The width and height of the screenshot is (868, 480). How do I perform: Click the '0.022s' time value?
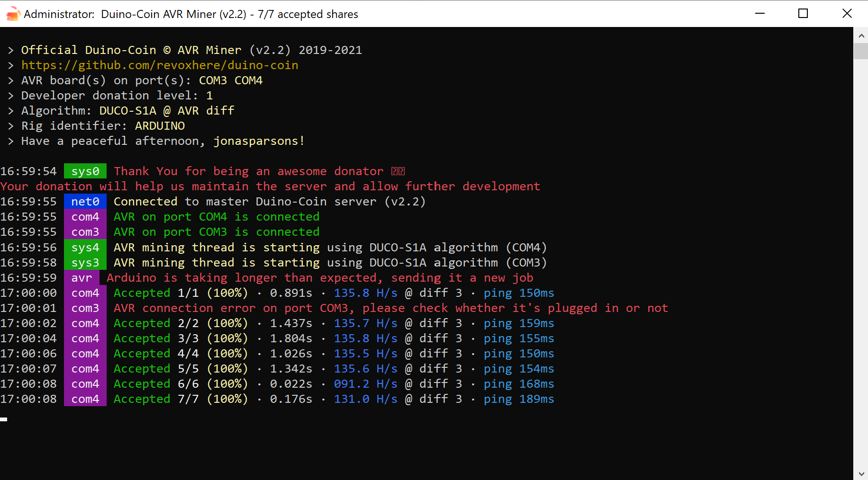coord(291,384)
